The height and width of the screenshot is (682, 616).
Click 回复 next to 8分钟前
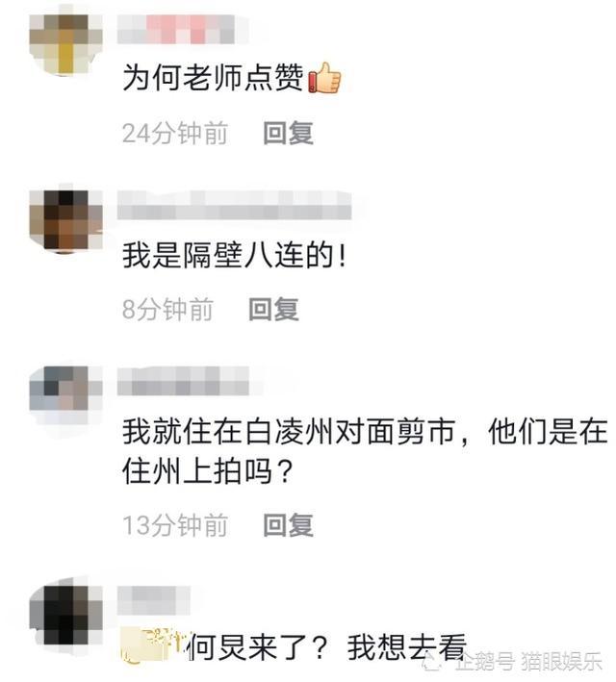point(273,309)
